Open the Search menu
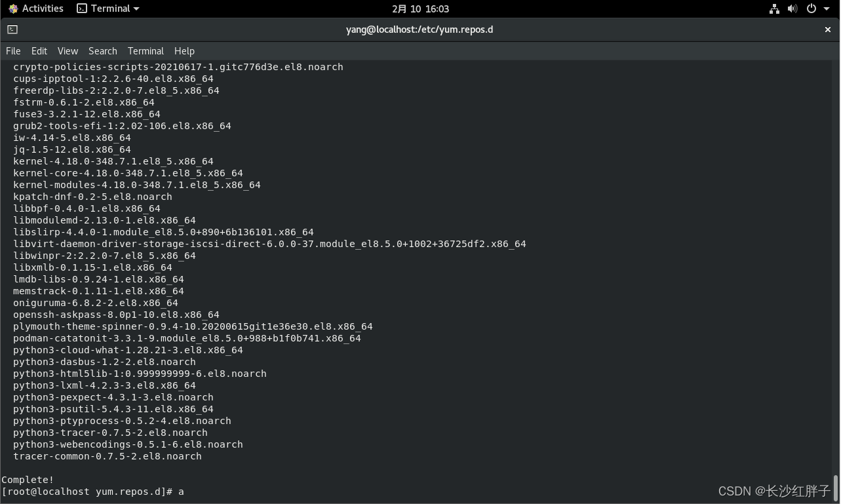The image size is (841, 504). coord(103,51)
